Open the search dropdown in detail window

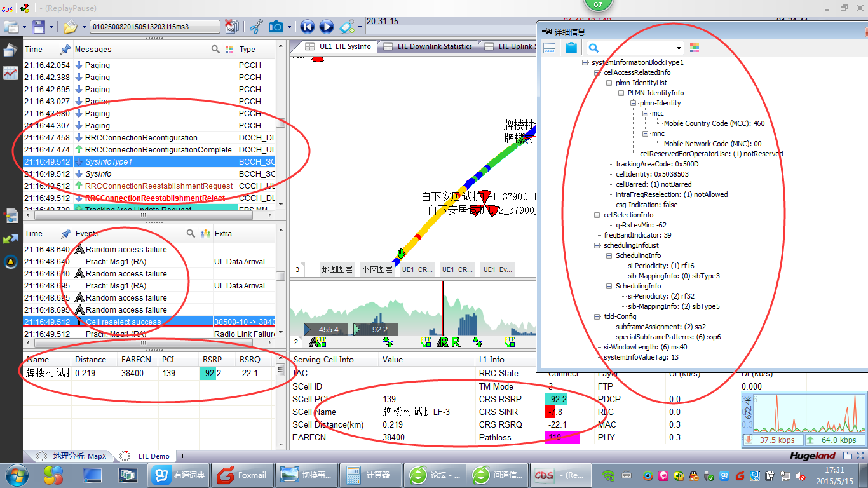point(679,48)
